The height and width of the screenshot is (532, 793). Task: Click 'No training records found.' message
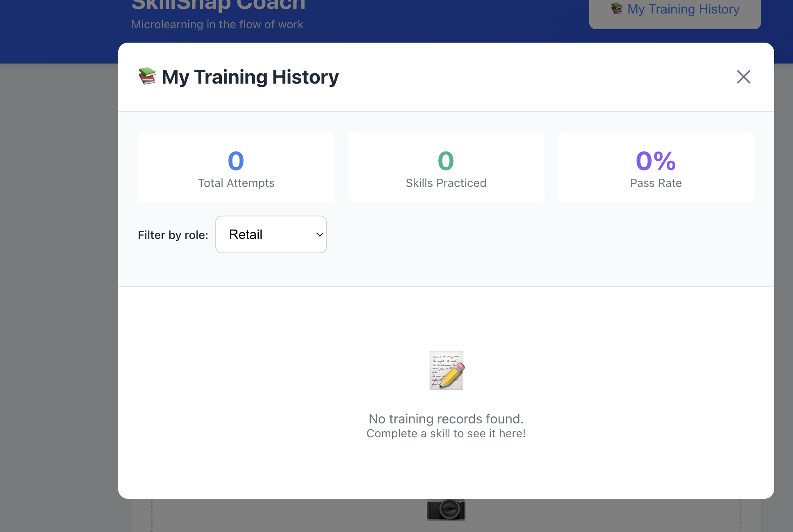point(446,418)
